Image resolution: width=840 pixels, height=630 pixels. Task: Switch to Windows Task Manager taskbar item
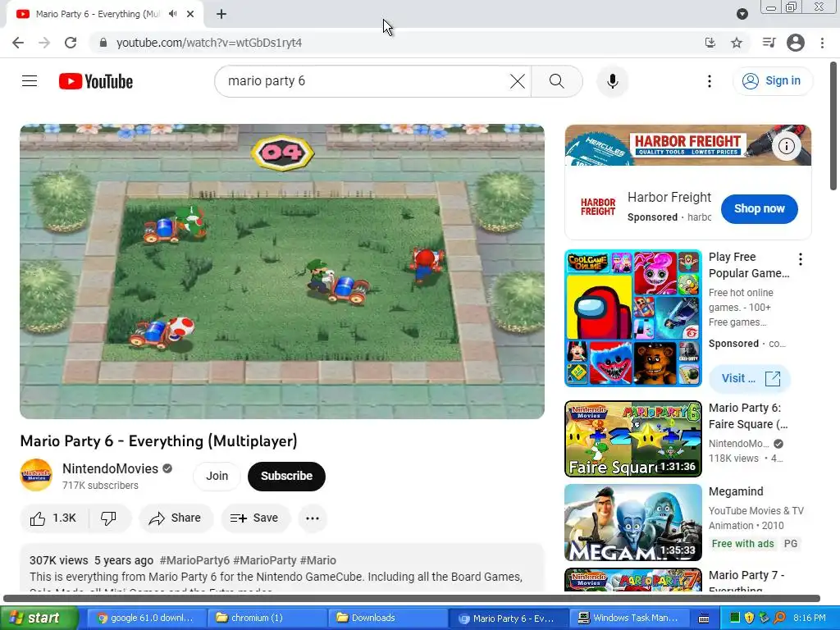629,618
